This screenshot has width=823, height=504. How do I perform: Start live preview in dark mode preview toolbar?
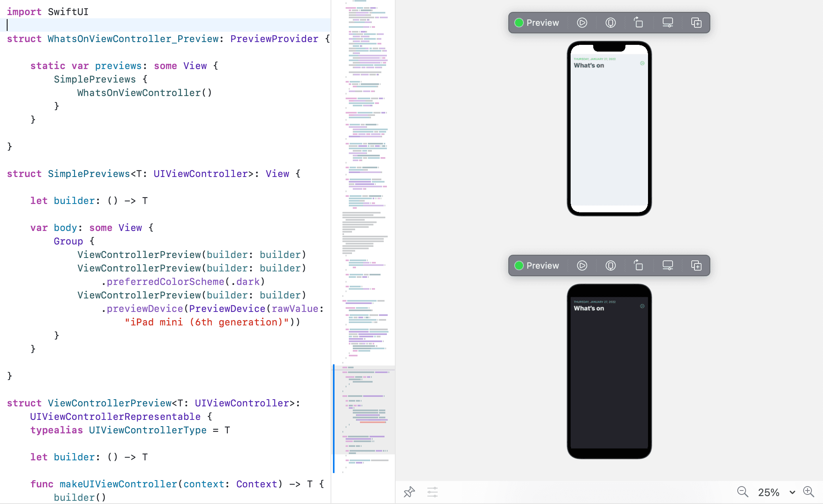582,265
